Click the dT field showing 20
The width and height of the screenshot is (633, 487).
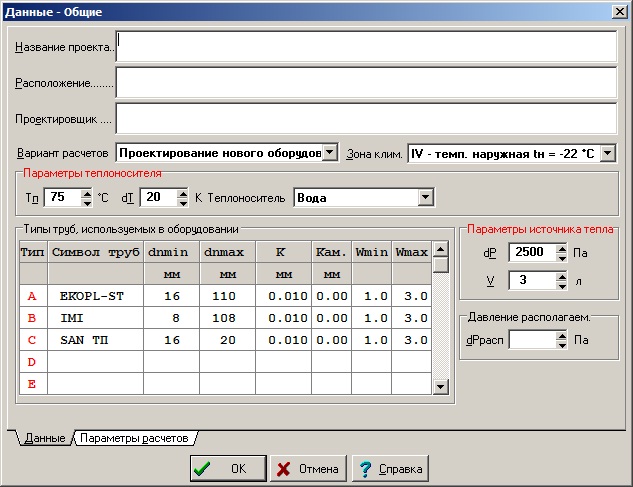click(x=159, y=197)
